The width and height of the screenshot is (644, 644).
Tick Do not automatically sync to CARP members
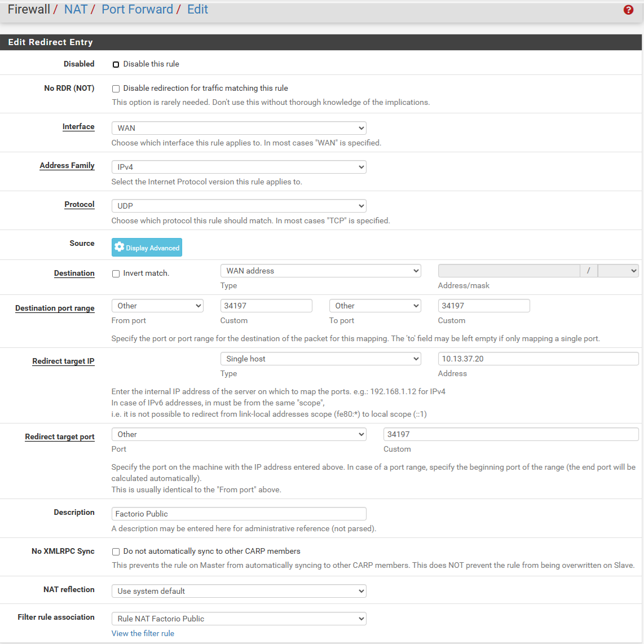[x=116, y=552]
